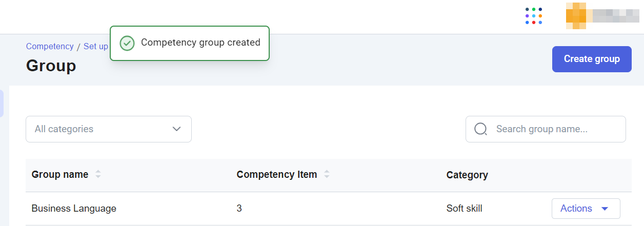Click the Soft skill category cell
644x226 pixels.
click(464, 209)
